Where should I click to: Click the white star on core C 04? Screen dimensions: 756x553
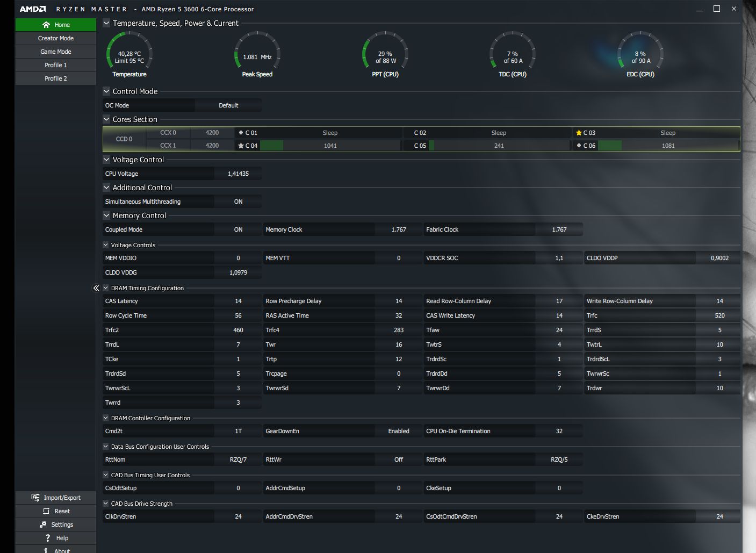tap(241, 146)
